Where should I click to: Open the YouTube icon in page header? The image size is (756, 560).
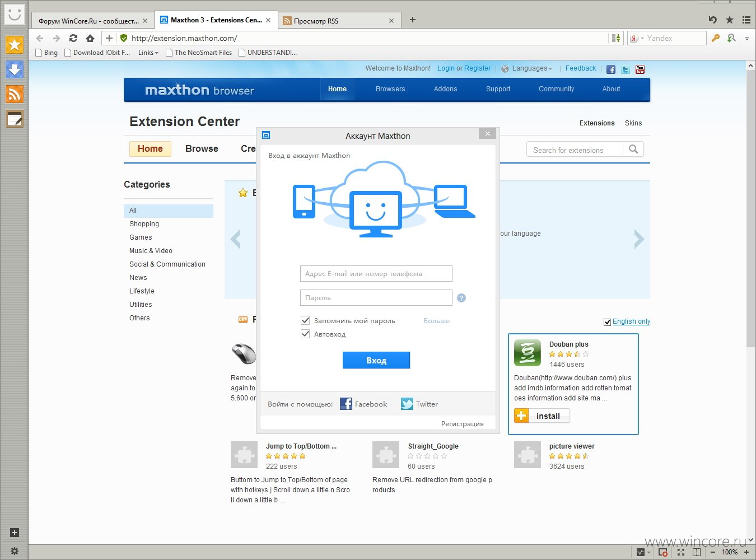(640, 69)
